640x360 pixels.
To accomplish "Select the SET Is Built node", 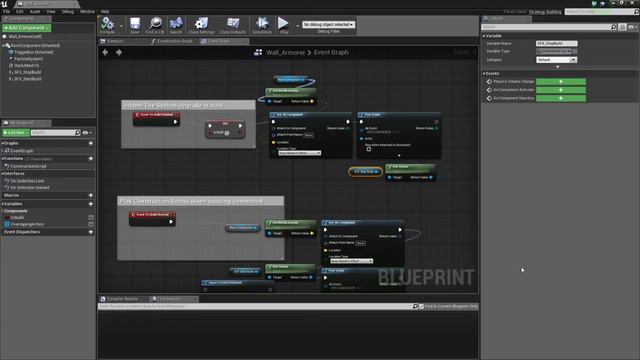I will pos(225,129).
